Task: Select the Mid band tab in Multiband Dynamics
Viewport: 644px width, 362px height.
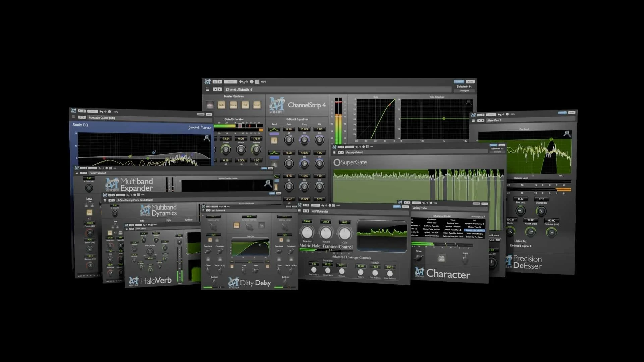Action: tap(142, 221)
